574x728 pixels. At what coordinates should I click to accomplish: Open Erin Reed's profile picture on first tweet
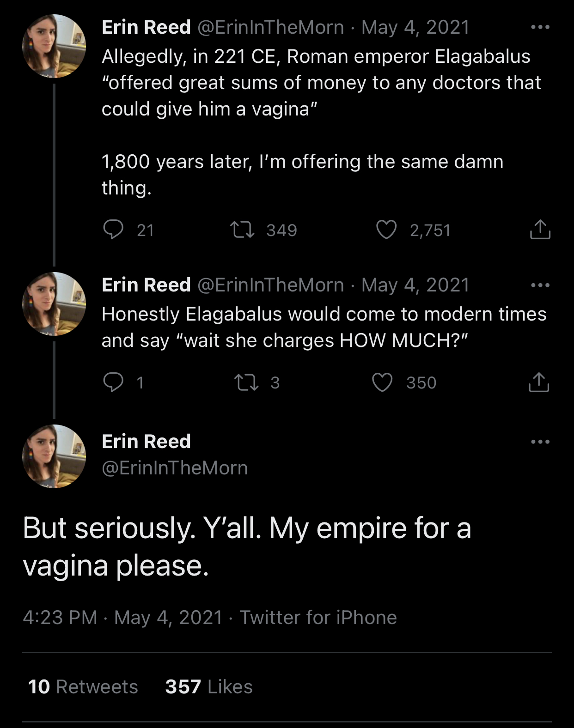point(54,46)
